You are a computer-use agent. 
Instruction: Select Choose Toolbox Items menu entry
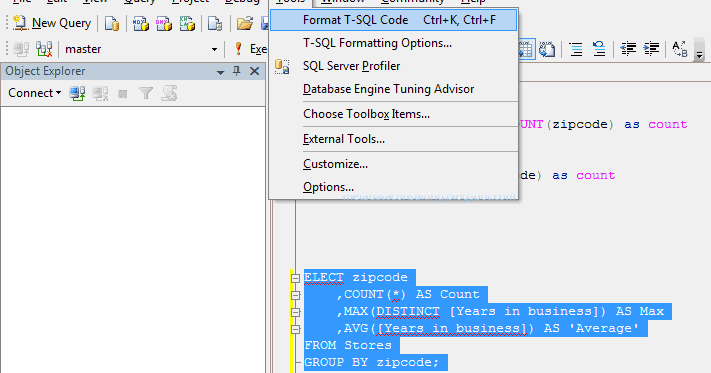point(393,114)
